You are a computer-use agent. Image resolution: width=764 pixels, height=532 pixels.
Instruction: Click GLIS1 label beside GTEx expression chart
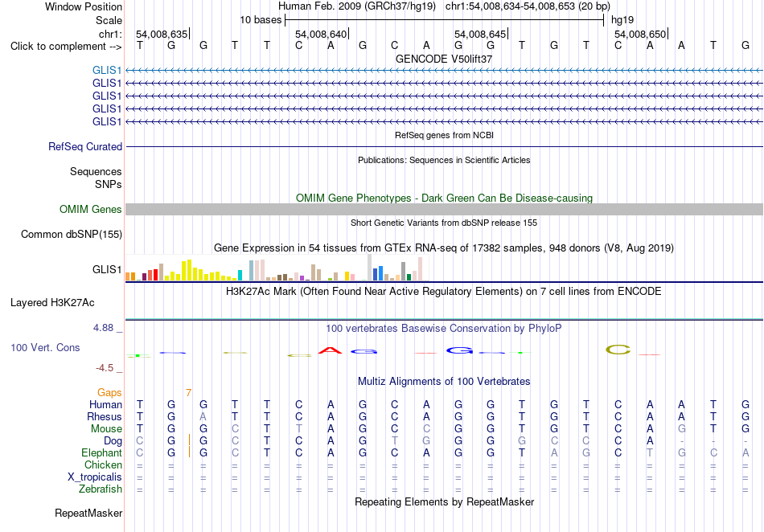[107, 269]
